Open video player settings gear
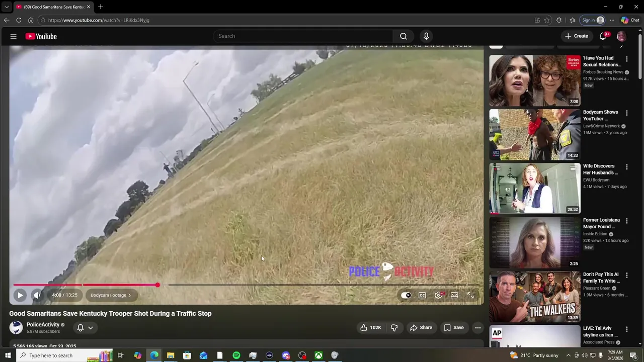The image size is (644, 362). tap(438, 295)
